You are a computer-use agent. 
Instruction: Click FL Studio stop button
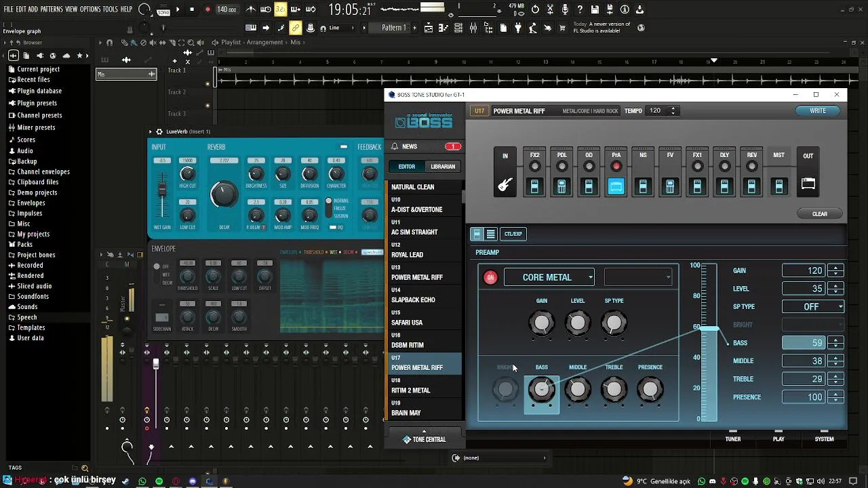[192, 9]
